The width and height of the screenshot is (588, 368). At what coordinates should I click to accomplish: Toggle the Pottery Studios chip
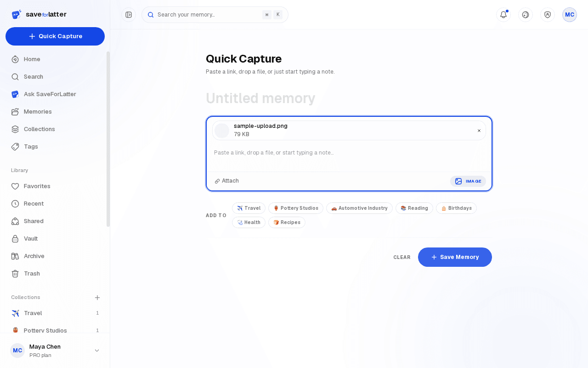point(296,208)
